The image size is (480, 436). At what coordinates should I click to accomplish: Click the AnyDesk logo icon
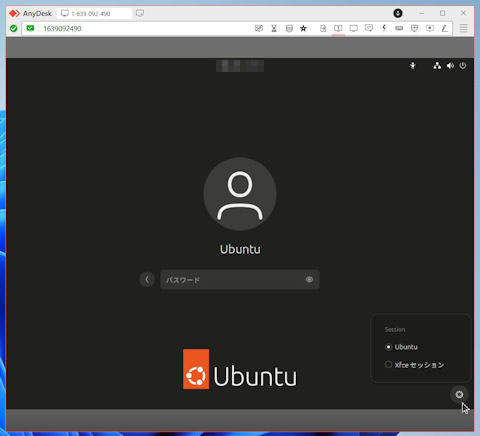(14, 13)
